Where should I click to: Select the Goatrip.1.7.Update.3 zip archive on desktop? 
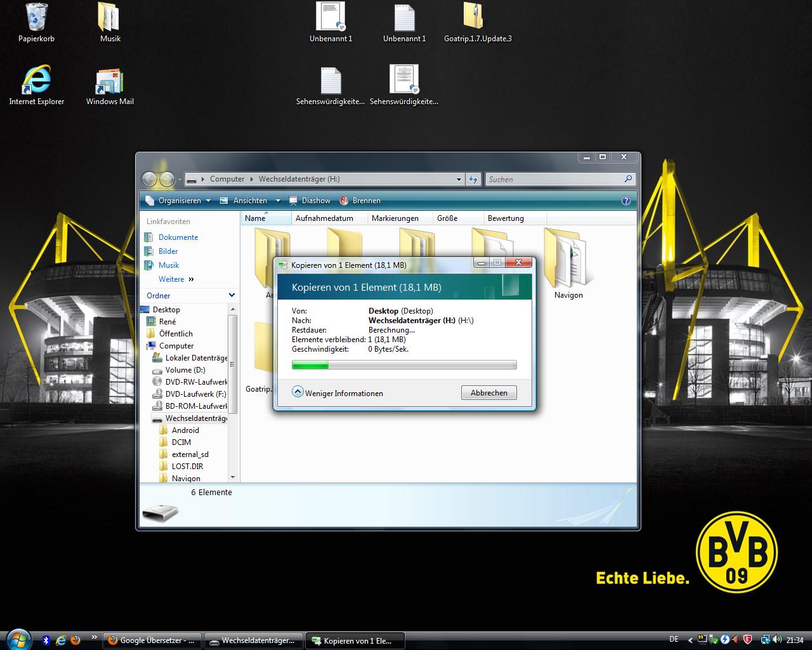(478, 23)
